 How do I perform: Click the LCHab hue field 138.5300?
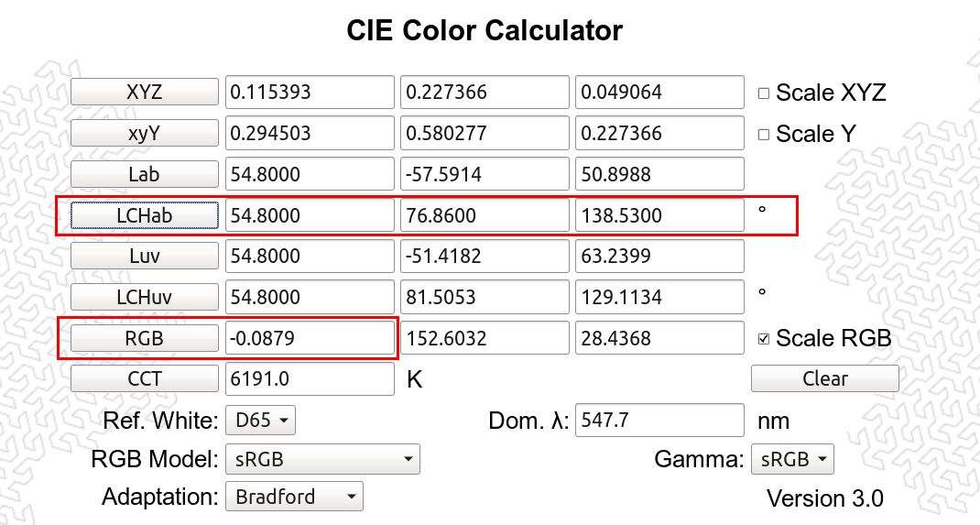pyautogui.click(x=659, y=215)
